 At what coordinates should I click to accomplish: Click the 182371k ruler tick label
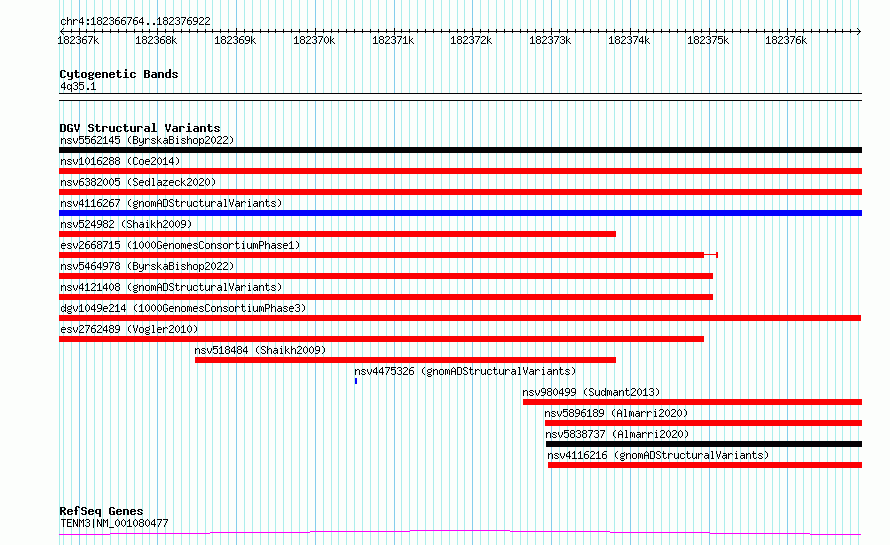coord(393,40)
